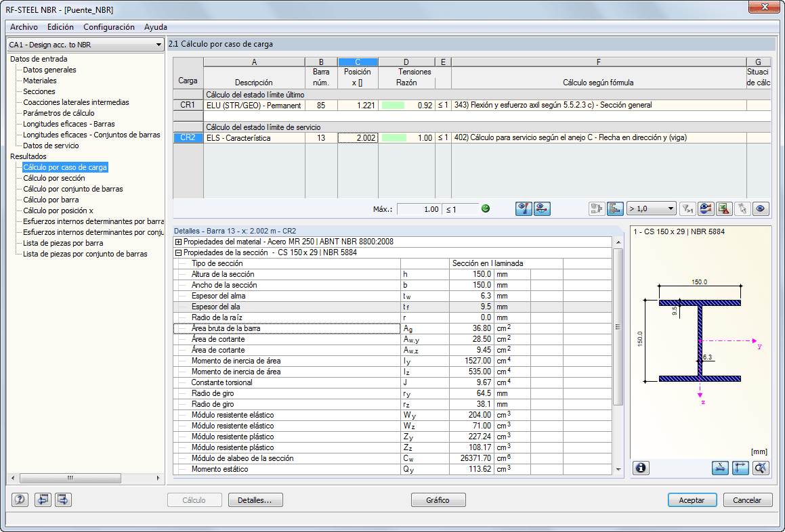Open the Configuración menu

(108, 27)
